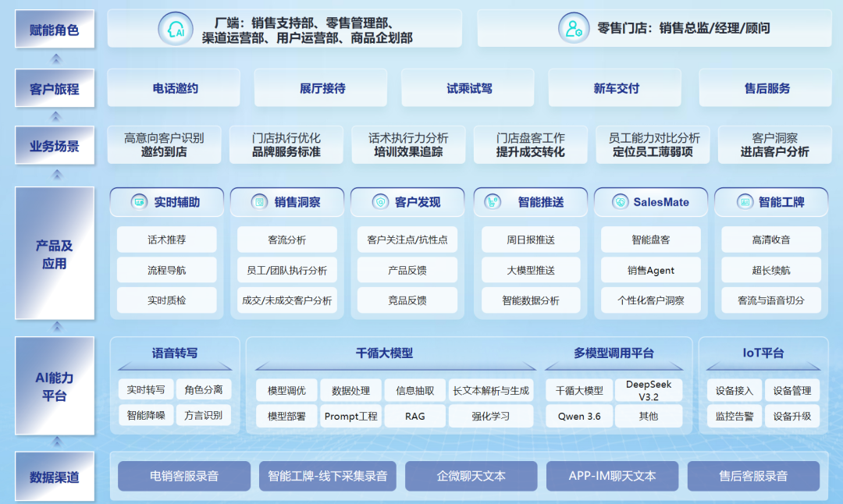This screenshot has width=843, height=504.
Task: Click the 模型调优 capability
Action: click(286, 391)
